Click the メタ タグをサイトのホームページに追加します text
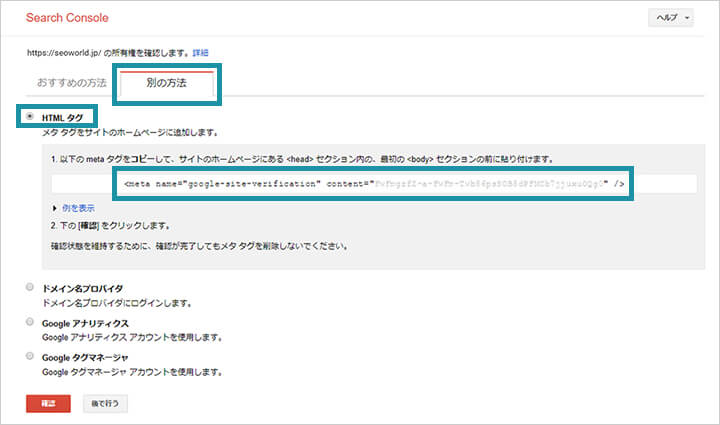Image resolution: width=720 pixels, height=425 pixels. [x=130, y=133]
